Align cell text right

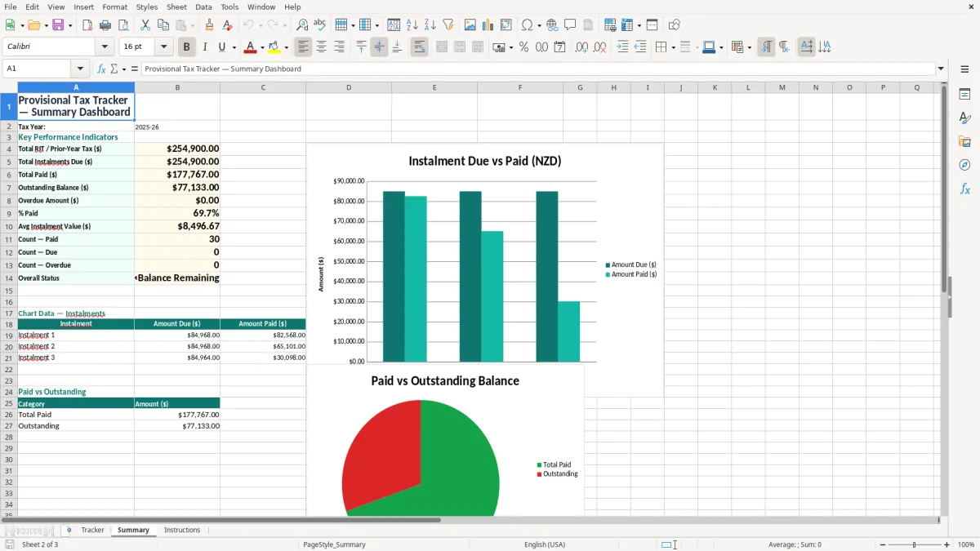[339, 47]
